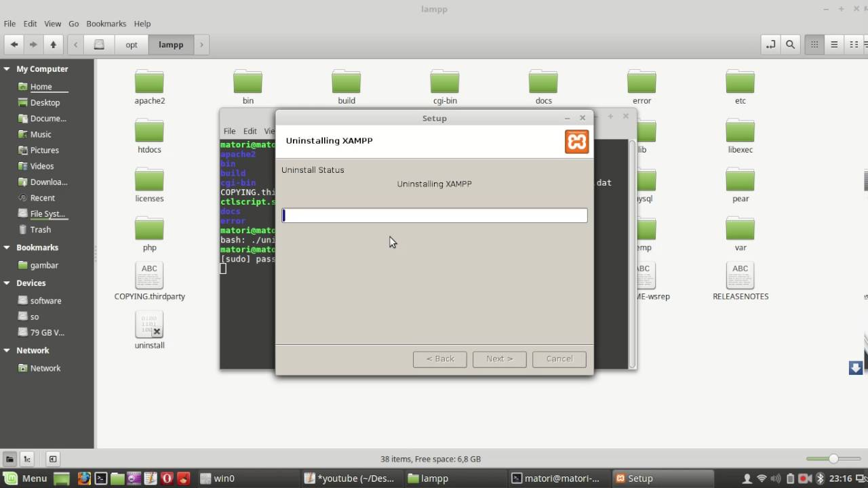Switch to list view
Image resolution: width=868 pixels, height=488 pixels.
tap(834, 45)
